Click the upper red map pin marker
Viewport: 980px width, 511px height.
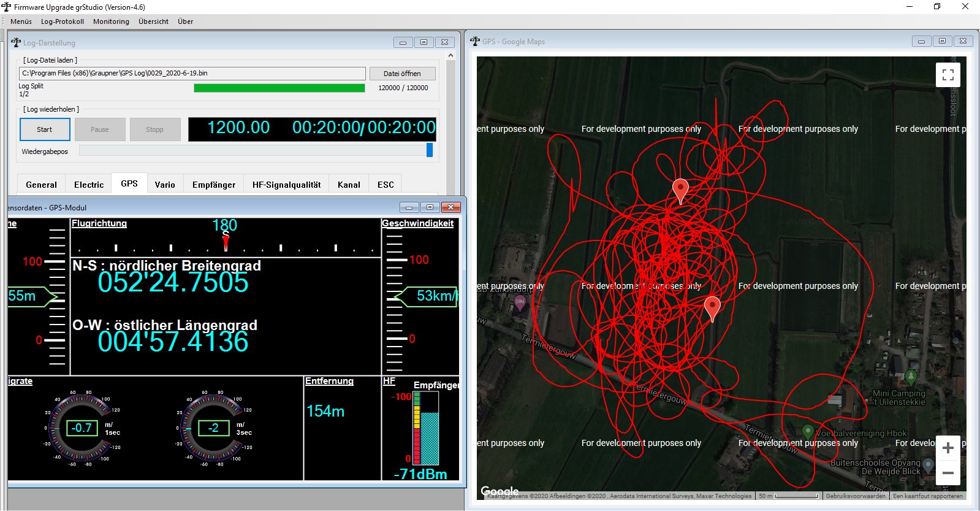[x=680, y=191]
